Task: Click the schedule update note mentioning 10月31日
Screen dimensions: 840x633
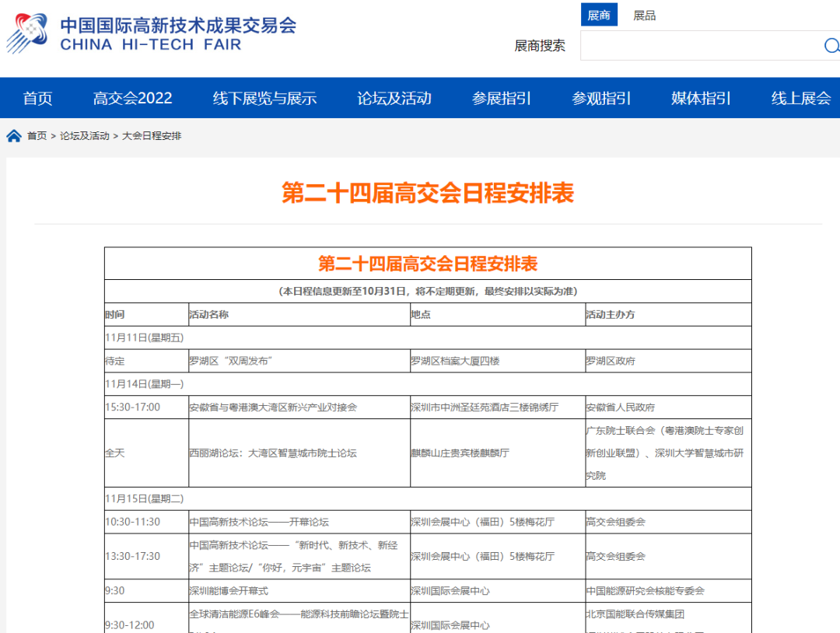Action: pos(428,292)
